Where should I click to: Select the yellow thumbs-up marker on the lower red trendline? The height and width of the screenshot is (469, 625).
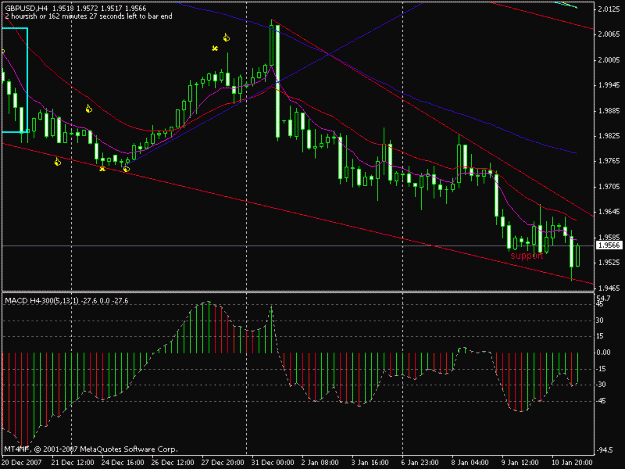[57, 161]
